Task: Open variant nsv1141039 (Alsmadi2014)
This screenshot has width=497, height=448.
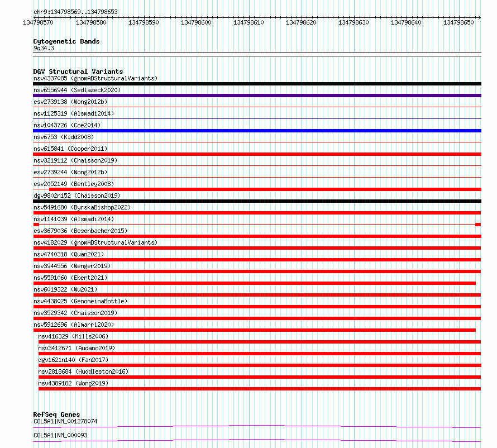Action: [x=74, y=219]
